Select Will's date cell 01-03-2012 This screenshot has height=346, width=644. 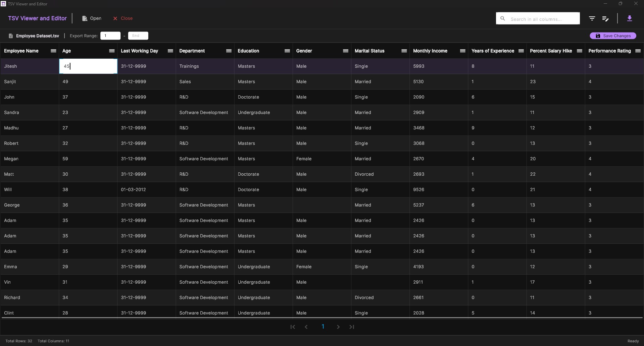pyautogui.click(x=146, y=189)
